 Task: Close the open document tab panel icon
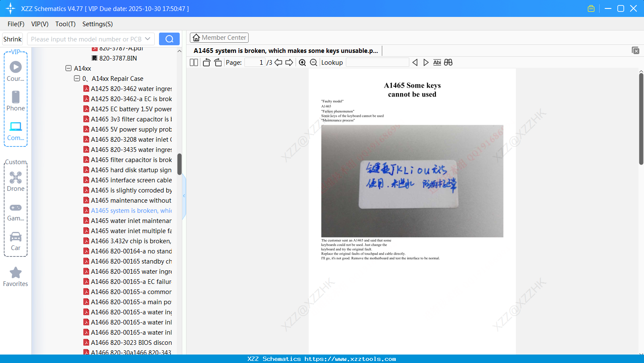pyautogui.click(x=636, y=50)
